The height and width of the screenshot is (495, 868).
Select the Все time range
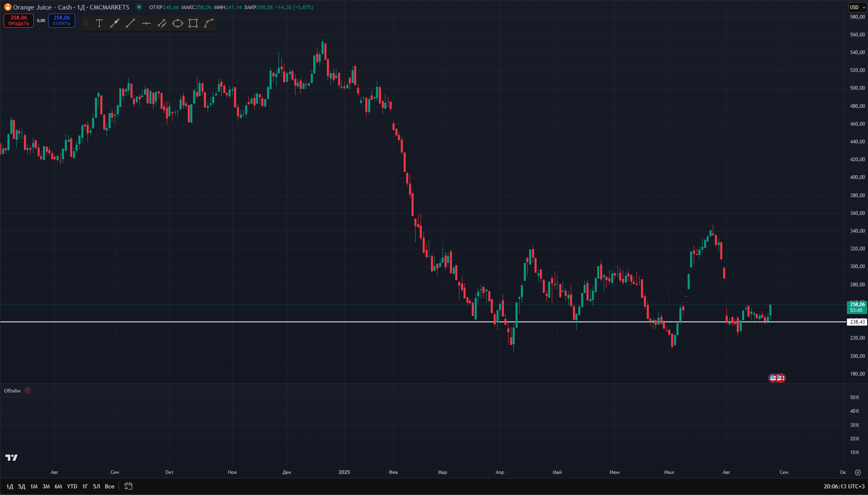pos(109,486)
